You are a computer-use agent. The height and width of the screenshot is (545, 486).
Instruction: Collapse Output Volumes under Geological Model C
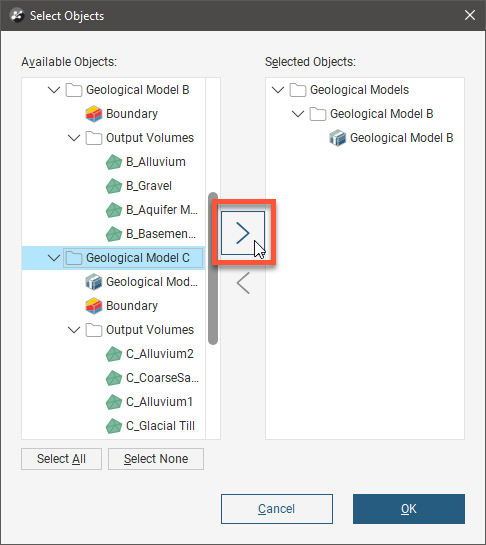coord(74,330)
